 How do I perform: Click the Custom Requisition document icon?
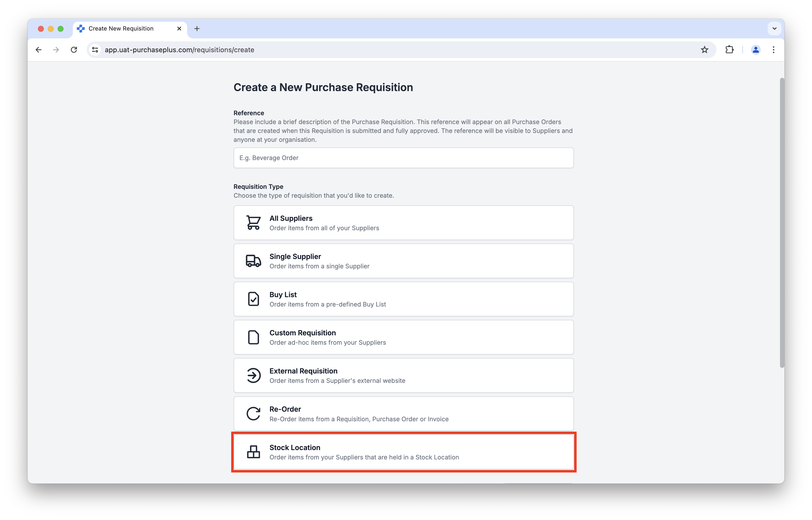pyautogui.click(x=253, y=337)
